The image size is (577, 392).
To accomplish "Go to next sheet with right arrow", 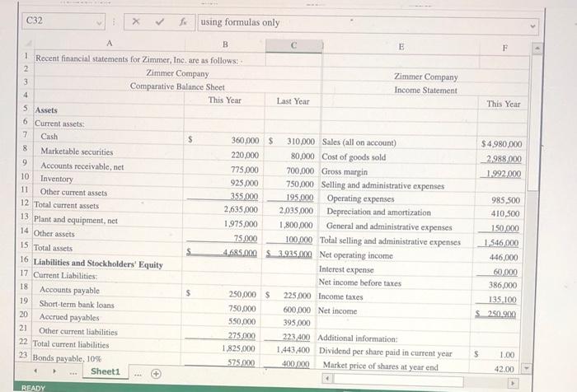I will [54, 371].
